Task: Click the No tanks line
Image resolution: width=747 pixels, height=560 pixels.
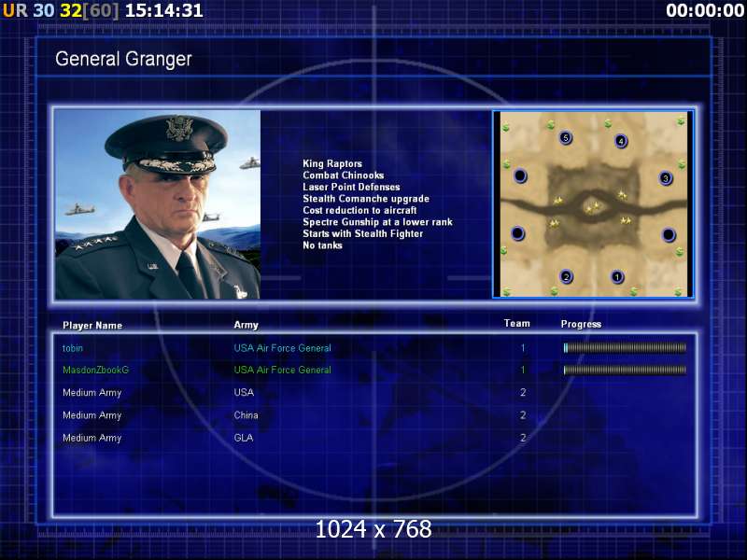Action: tap(322, 245)
